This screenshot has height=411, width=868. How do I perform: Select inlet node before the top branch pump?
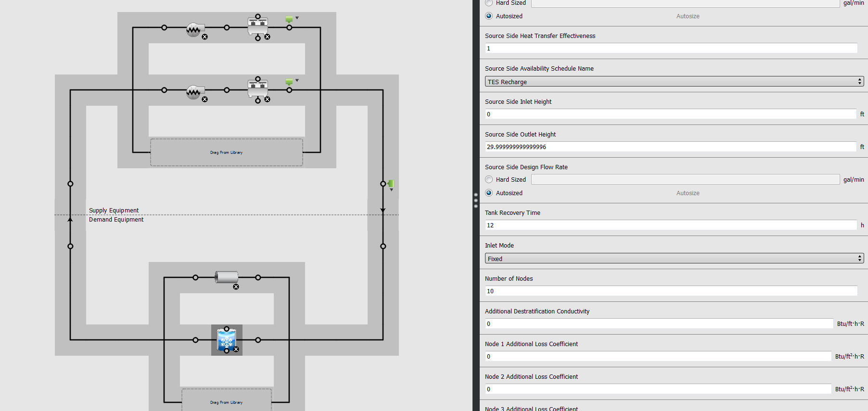[x=164, y=27]
